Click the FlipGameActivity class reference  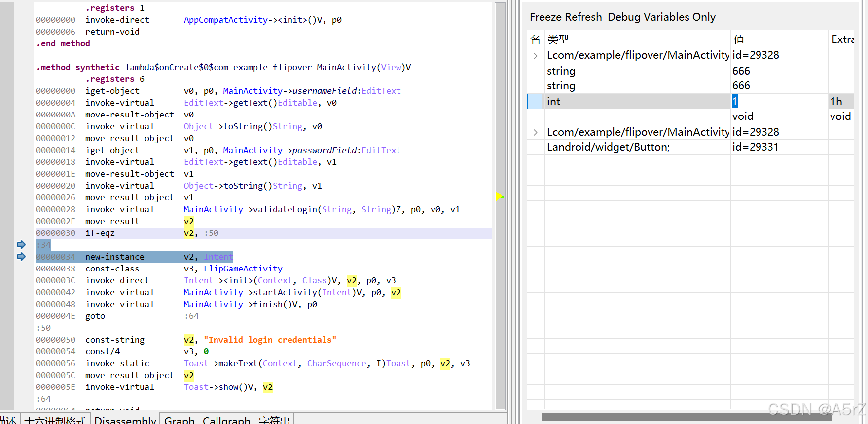pos(243,269)
